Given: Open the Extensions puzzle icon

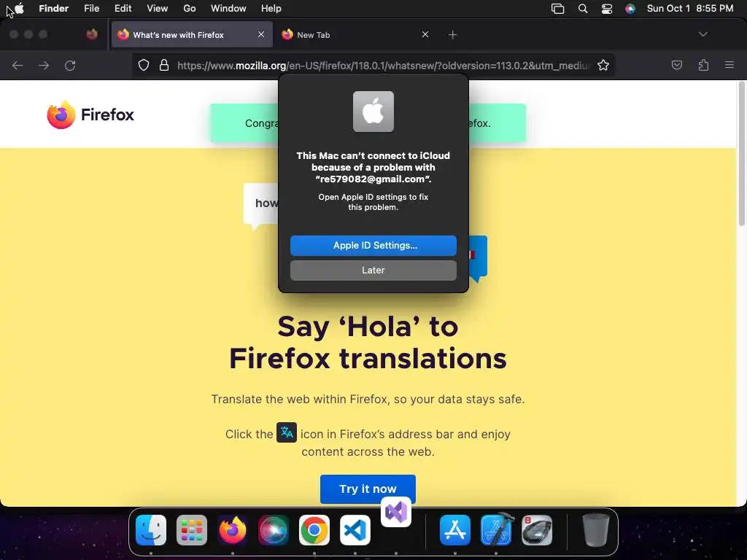Looking at the screenshot, I should [x=703, y=65].
